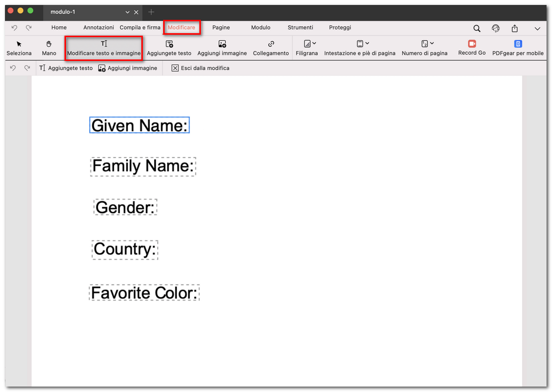Launch Record Go screen recorder

click(x=472, y=48)
